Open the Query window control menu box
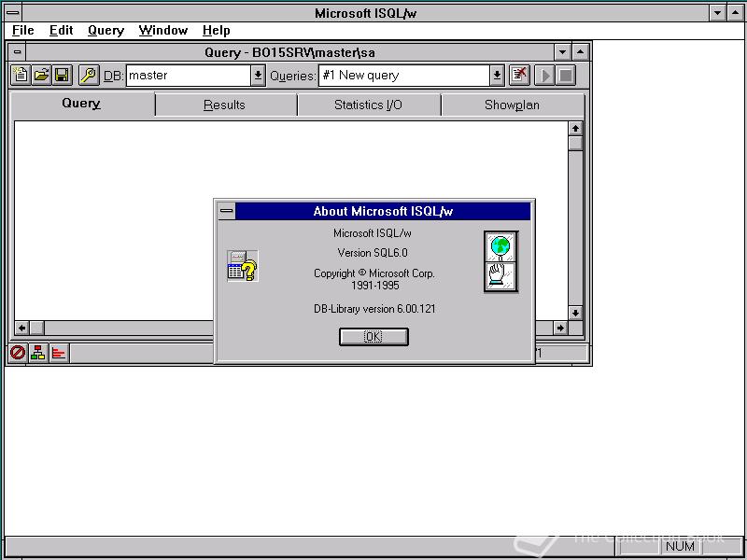The height and width of the screenshot is (560, 747). click(x=17, y=52)
